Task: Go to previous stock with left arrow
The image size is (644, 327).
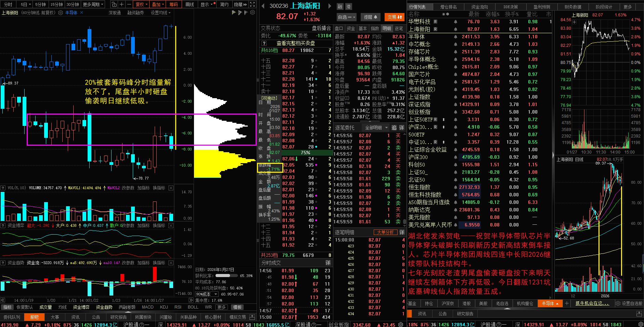Action: click(263, 6)
